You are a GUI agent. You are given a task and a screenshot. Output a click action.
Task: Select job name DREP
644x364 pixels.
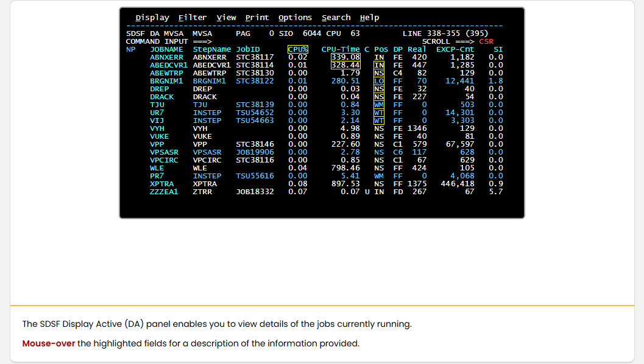tap(160, 89)
